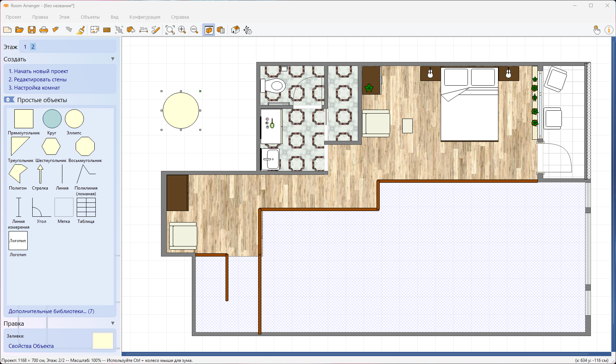Viewport: 616px width, 364px height.
Task: Select the paintbrush tool
Action: pyautogui.click(x=81, y=30)
